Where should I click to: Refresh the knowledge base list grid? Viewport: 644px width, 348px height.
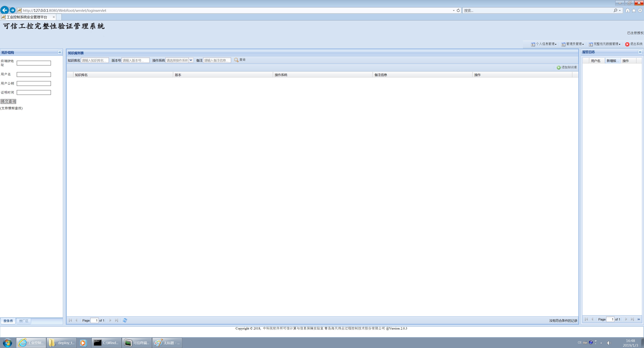[x=125, y=320]
